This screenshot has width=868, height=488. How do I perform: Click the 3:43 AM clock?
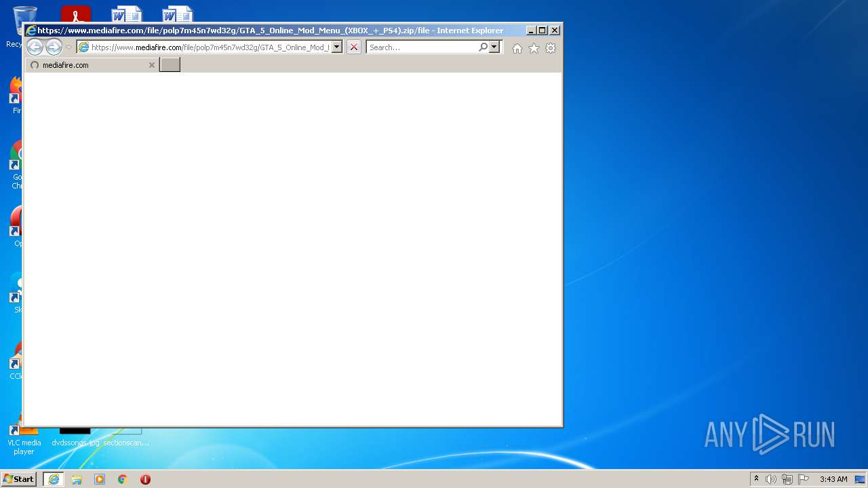833,479
